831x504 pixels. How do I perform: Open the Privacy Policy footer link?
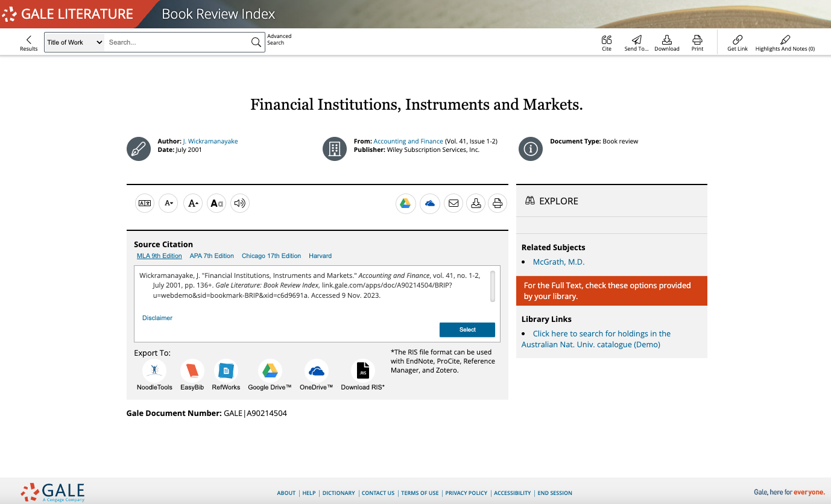click(x=466, y=493)
